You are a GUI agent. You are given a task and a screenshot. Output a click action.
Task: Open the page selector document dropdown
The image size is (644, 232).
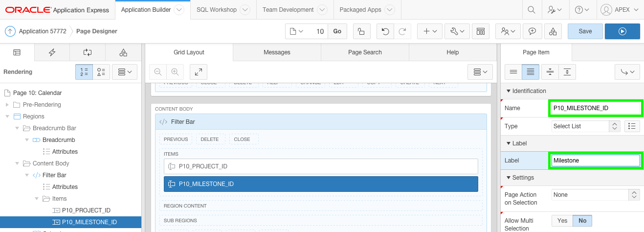coord(297,31)
